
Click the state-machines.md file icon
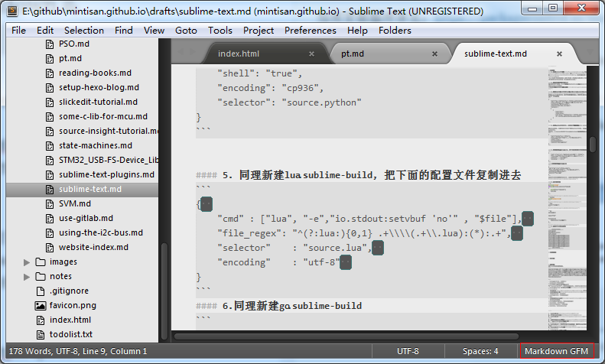(x=50, y=146)
